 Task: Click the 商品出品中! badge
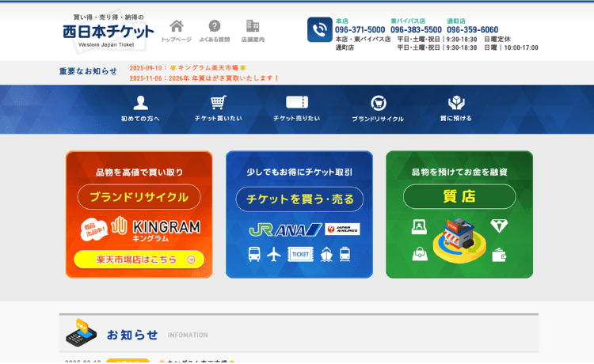[x=94, y=229]
